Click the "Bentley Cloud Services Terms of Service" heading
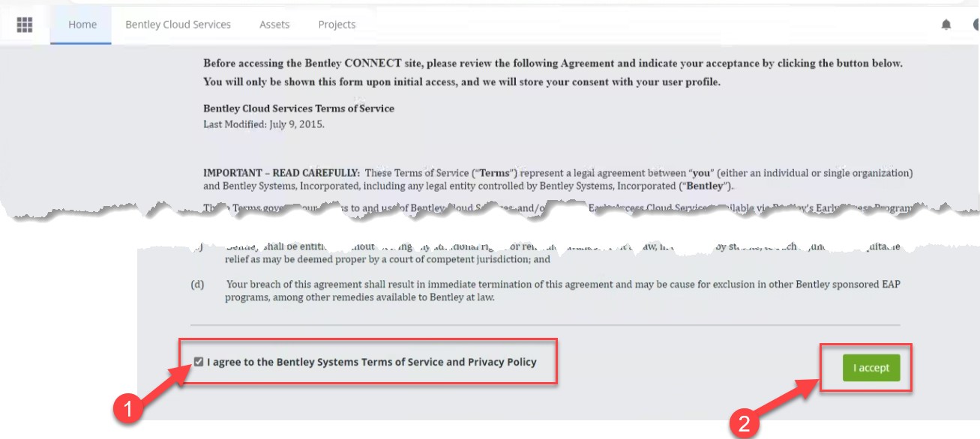980x439 pixels. [298, 109]
